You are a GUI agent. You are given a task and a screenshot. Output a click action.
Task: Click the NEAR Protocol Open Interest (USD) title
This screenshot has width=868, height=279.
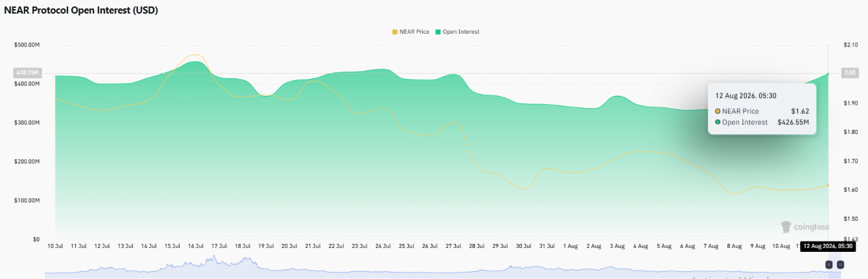point(81,10)
